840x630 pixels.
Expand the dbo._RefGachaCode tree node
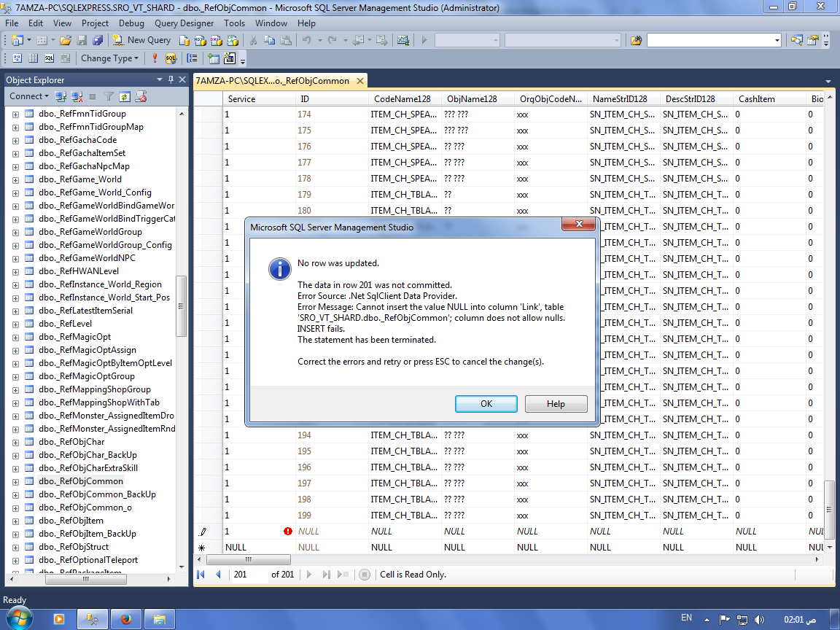click(x=15, y=140)
